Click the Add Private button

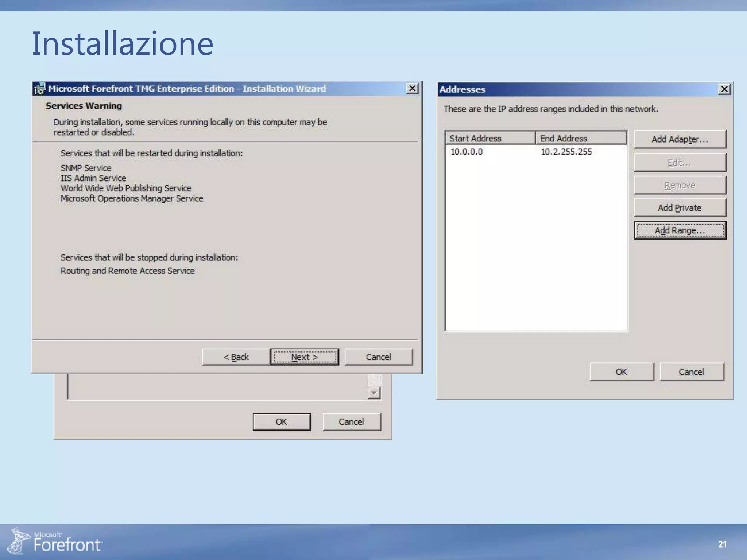(680, 208)
